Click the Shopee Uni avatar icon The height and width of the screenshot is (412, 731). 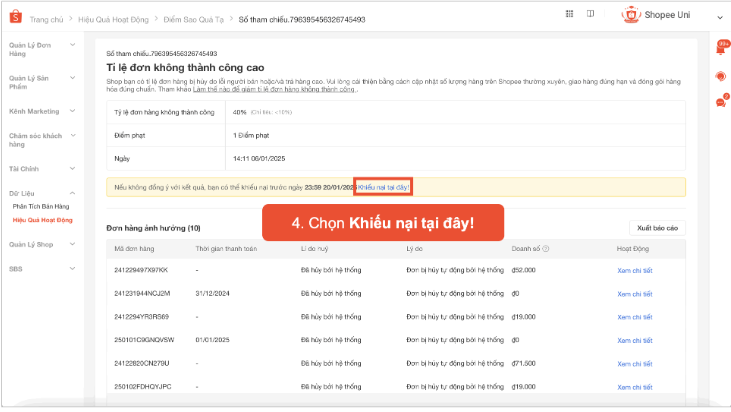631,15
